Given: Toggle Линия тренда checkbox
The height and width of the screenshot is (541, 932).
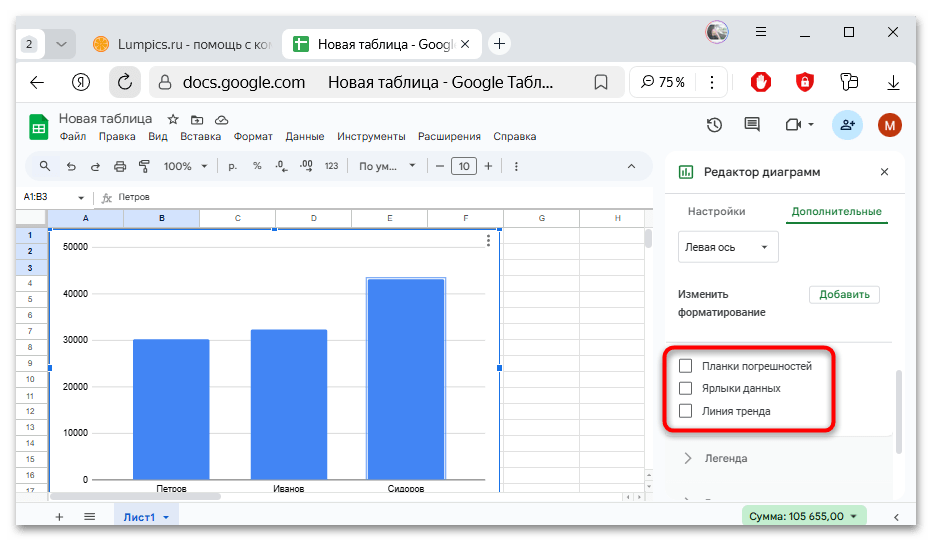Looking at the screenshot, I should (x=685, y=411).
